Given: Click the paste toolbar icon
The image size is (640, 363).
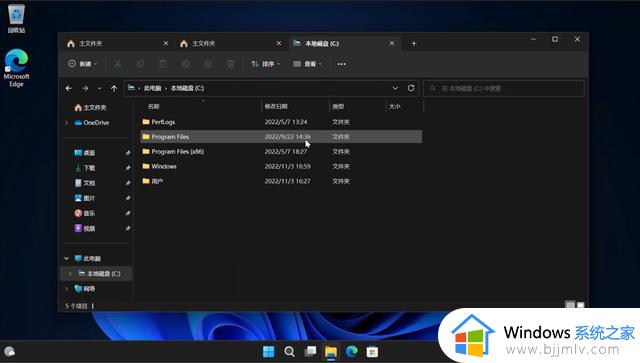Looking at the screenshot, I should (x=163, y=64).
